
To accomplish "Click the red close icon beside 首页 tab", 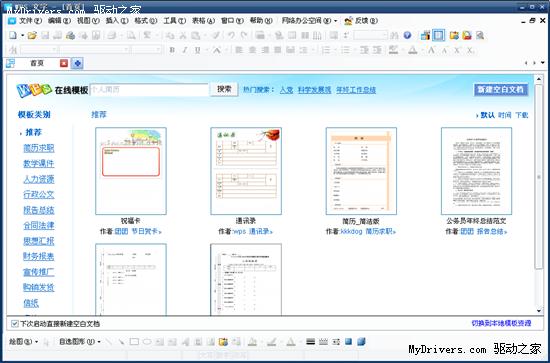I will pyautogui.click(x=63, y=63).
